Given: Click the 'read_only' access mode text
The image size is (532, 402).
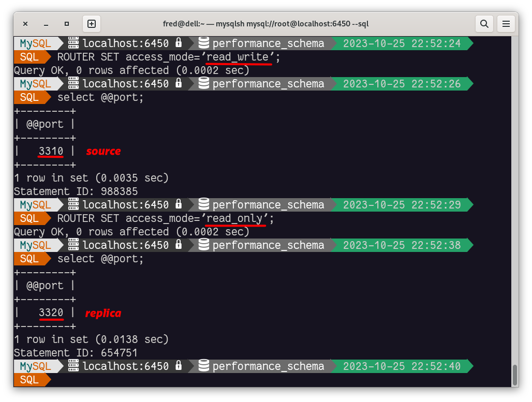Looking at the screenshot, I should (x=234, y=218).
